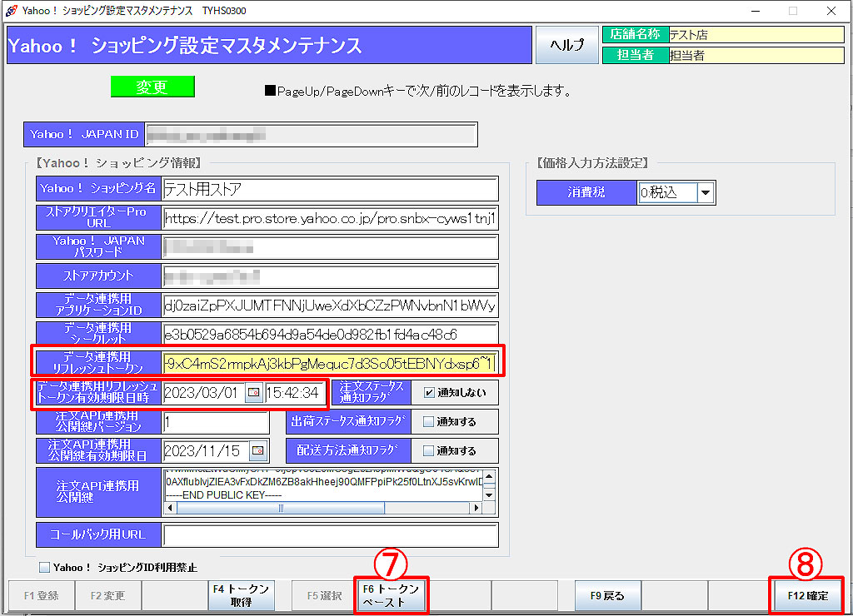Click the Yahoo! Shopping name field
The image size is (853, 616).
pyautogui.click(x=330, y=189)
